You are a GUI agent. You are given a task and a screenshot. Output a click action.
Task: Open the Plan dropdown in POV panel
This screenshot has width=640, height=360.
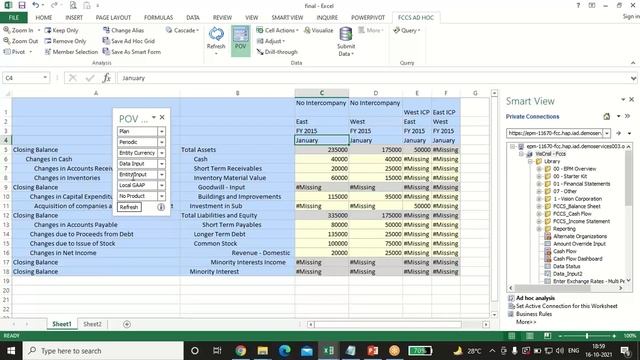click(x=162, y=131)
